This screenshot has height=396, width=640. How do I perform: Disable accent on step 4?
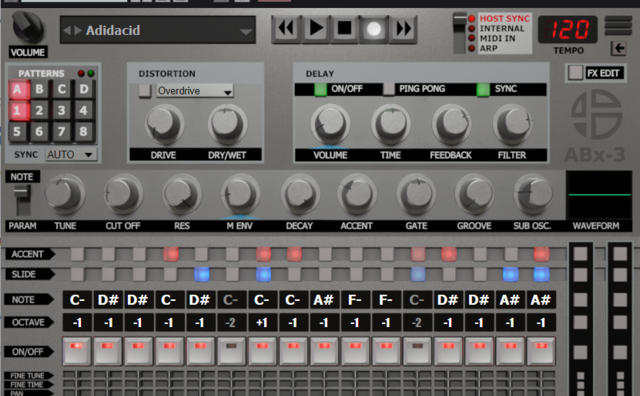(171, 254)
